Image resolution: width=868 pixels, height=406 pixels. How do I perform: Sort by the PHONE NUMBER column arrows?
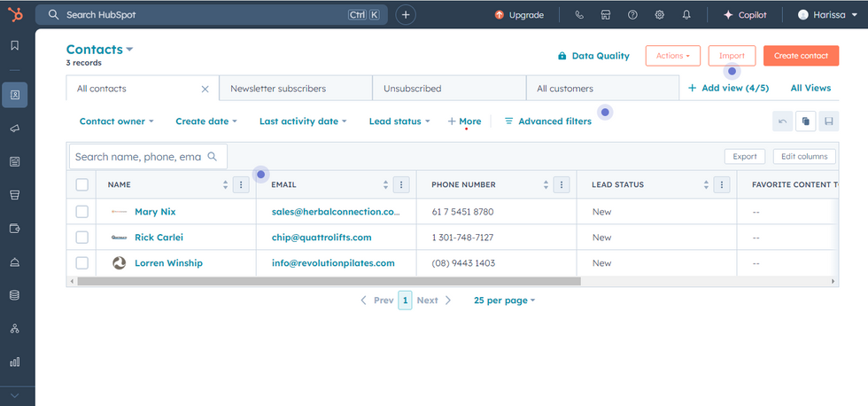(x=546, y=185)
